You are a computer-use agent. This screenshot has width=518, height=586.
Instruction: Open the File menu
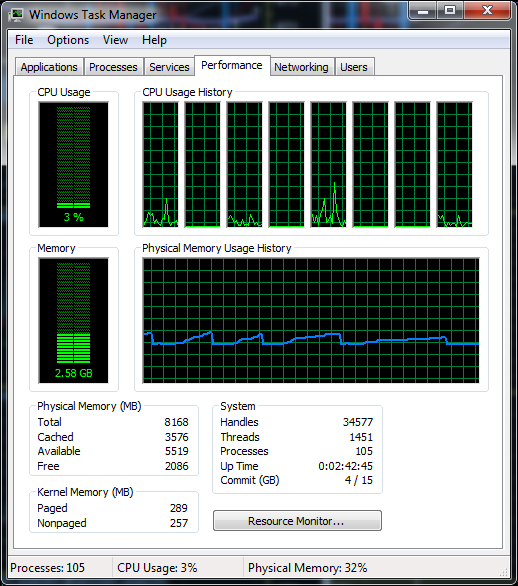point(24,40)
